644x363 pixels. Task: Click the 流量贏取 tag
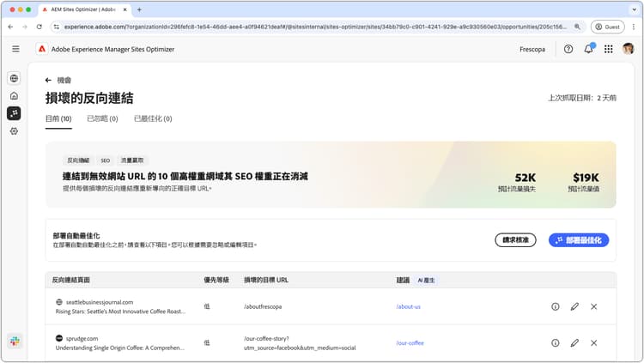coord(132,160)
